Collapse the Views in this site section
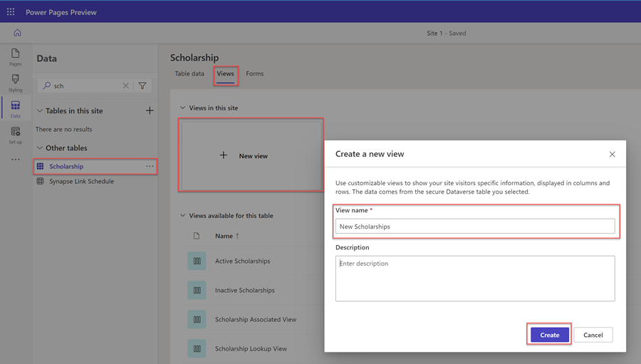 (x=183, y=108)
